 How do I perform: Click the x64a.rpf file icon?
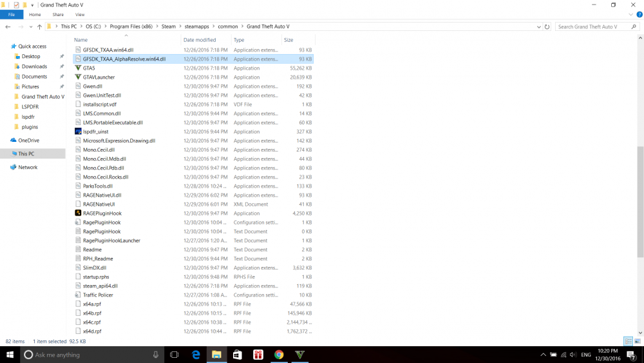[78, 304]
